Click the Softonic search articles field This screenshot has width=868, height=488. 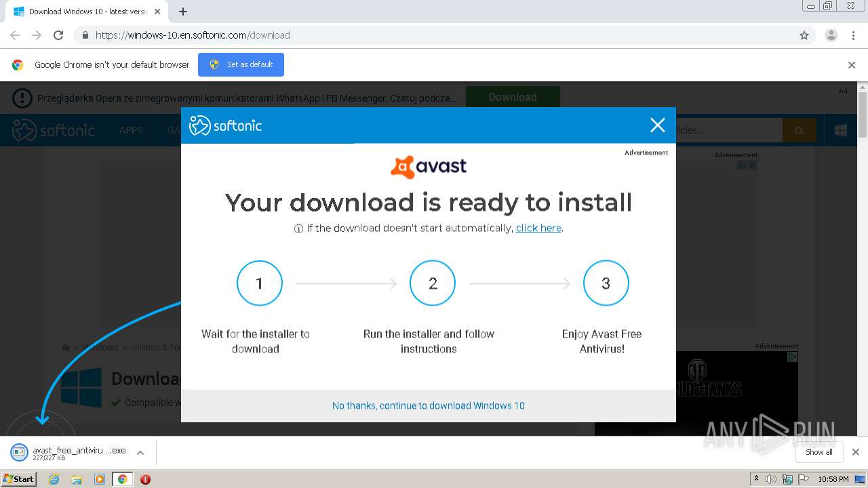coord(729,130)
